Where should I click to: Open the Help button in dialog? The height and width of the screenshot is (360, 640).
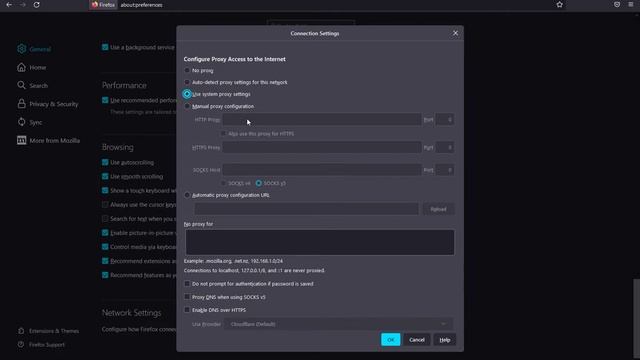(444, 340)
